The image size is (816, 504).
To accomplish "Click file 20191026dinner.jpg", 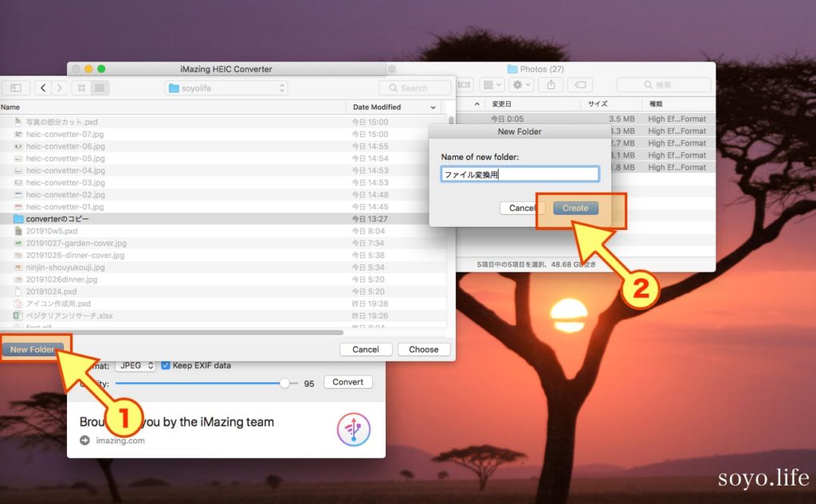I will (62, 279).
